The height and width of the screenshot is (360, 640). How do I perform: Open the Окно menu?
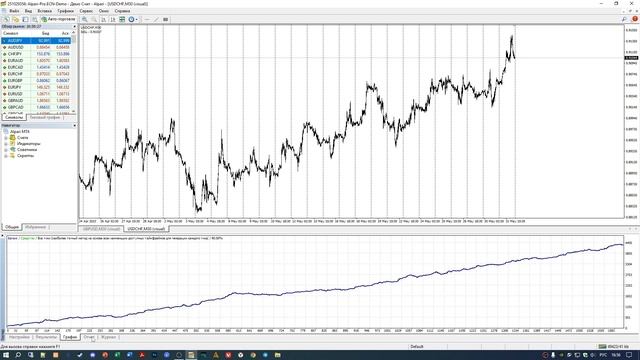104,11
